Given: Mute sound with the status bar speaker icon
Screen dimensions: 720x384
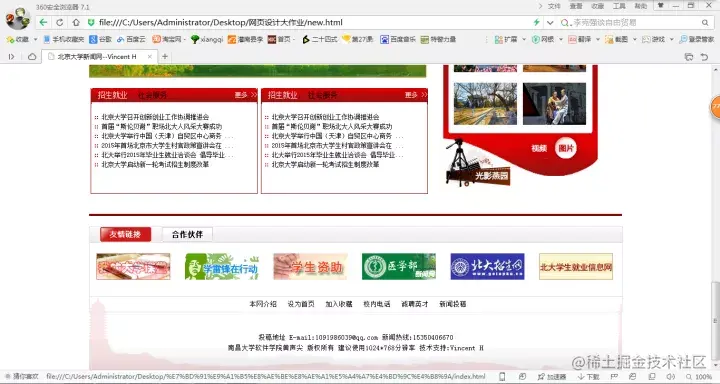Looking at the screenshot, I should [671, 377].
